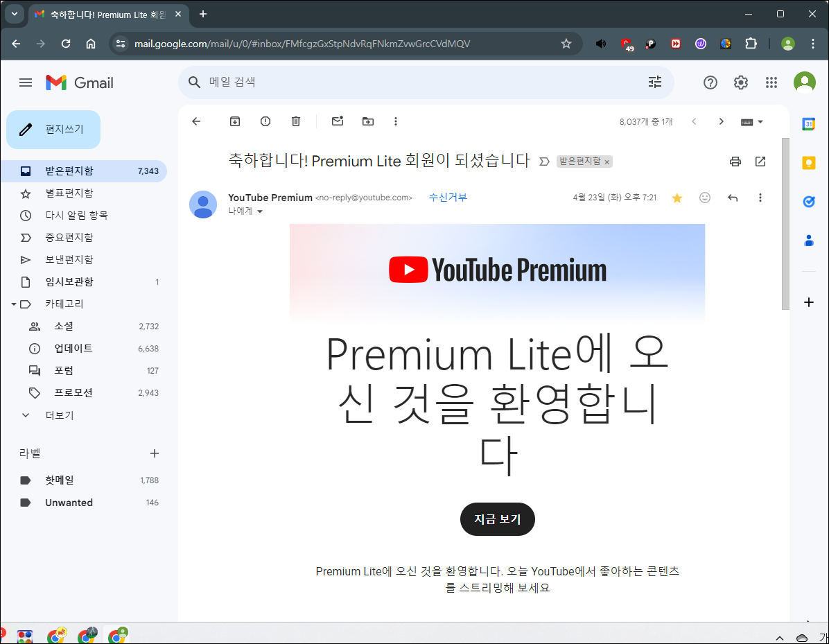Open Chrome extensions puzzle icon

[751, 44]
